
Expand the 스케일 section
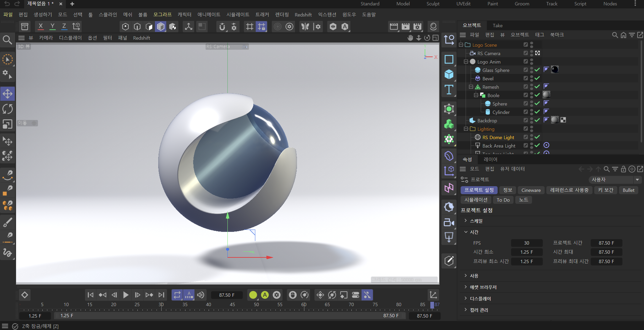click(466, 220)
